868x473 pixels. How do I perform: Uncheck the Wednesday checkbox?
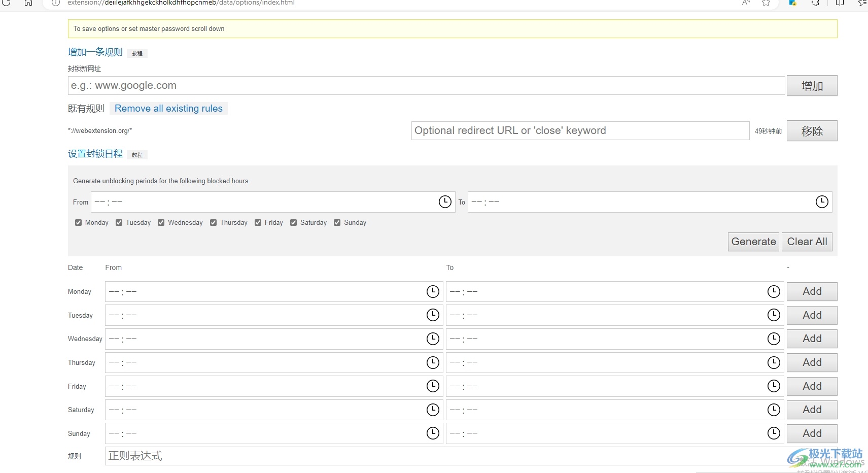click(161, 222)
